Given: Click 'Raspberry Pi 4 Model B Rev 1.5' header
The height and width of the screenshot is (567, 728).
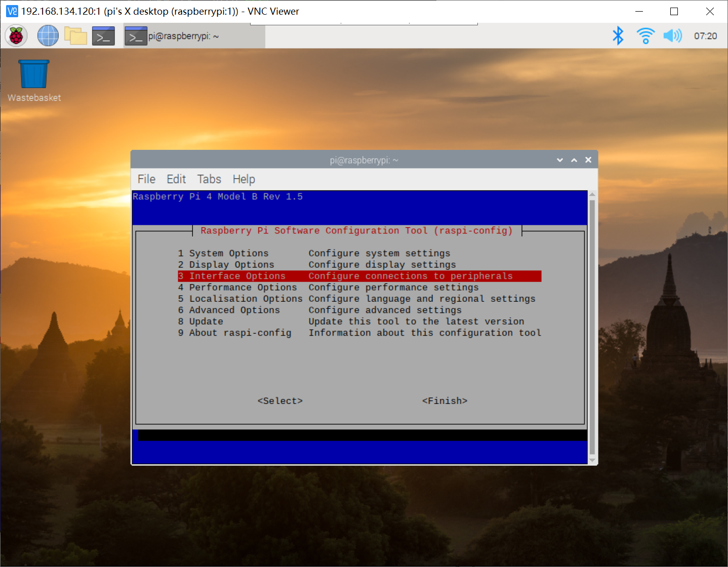Looking at the screenshot, I should (218, 196).
